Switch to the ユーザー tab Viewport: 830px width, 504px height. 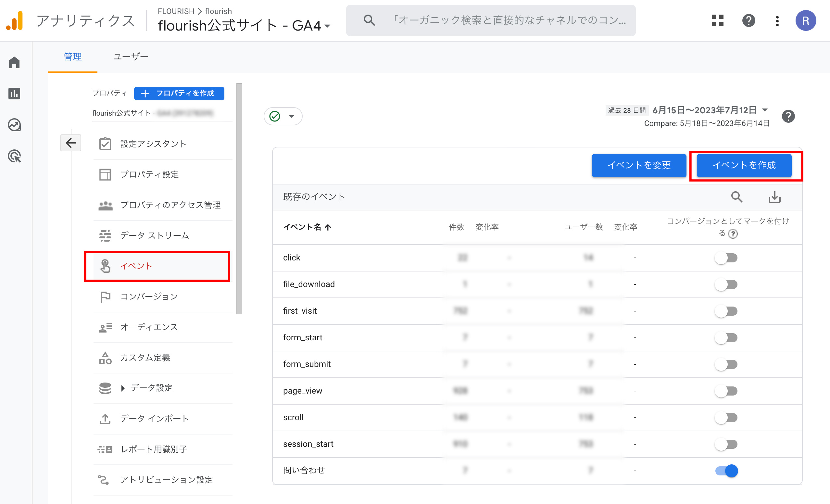(x=131, y=57)
